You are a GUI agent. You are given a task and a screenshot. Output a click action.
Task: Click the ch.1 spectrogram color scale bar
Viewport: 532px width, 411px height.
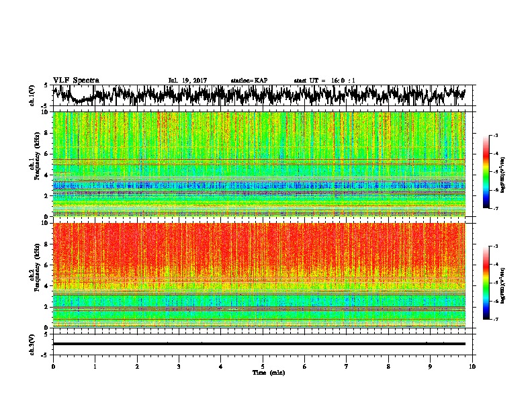tap(486, 172)
